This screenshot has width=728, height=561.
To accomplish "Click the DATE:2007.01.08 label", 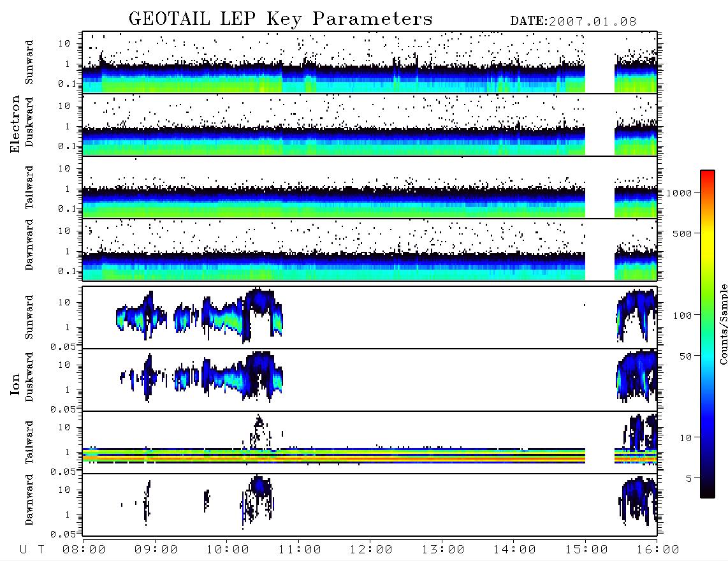I will pyautogui.click(x=573, y=21).
